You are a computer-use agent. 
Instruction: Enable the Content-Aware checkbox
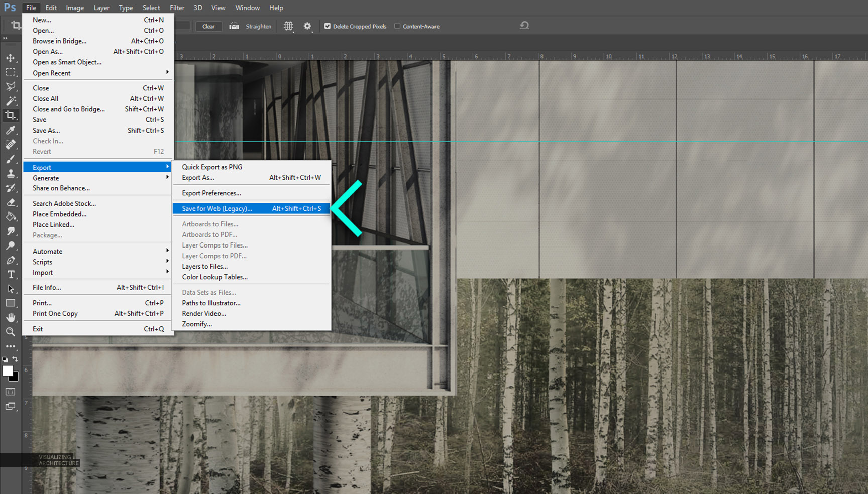coord(397,26)
